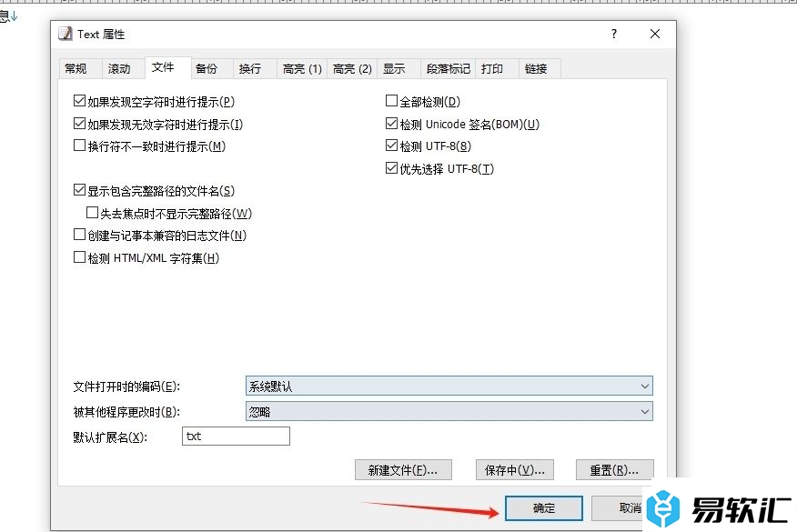Expand the 被其他程序更改时(B) dropdown
This screenshot has width=797, height=532.
coord(449,411)
